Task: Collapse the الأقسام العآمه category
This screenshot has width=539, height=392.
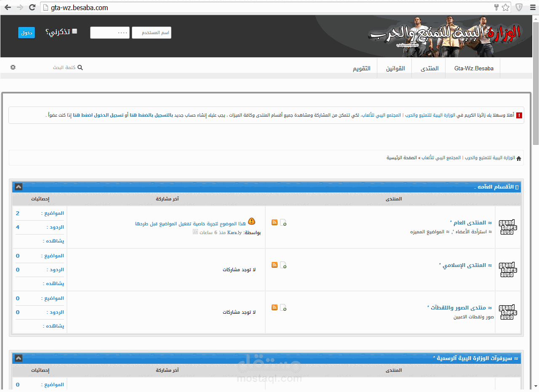Action: point(19,187)
